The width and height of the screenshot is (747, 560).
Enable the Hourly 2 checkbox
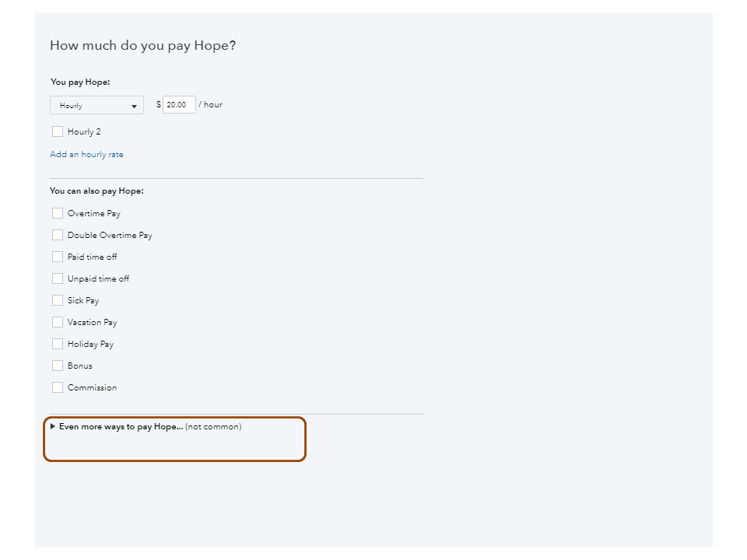click(x=58, y=132)
